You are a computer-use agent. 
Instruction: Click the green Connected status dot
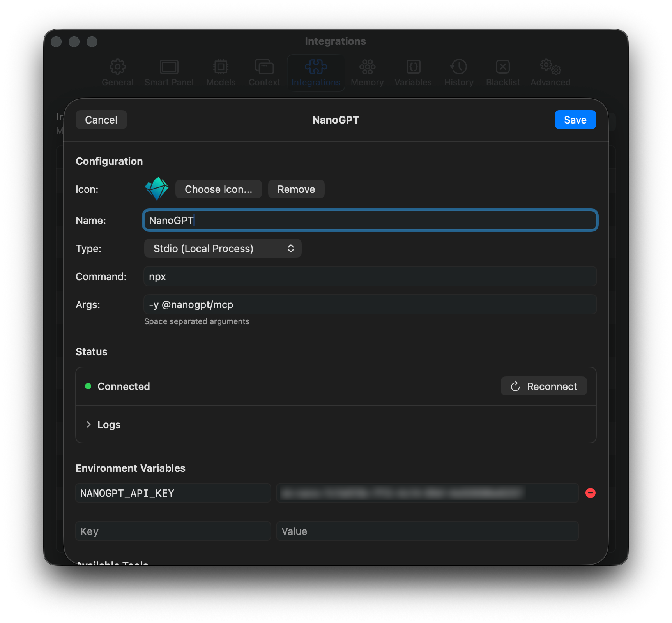coord(88,386)
